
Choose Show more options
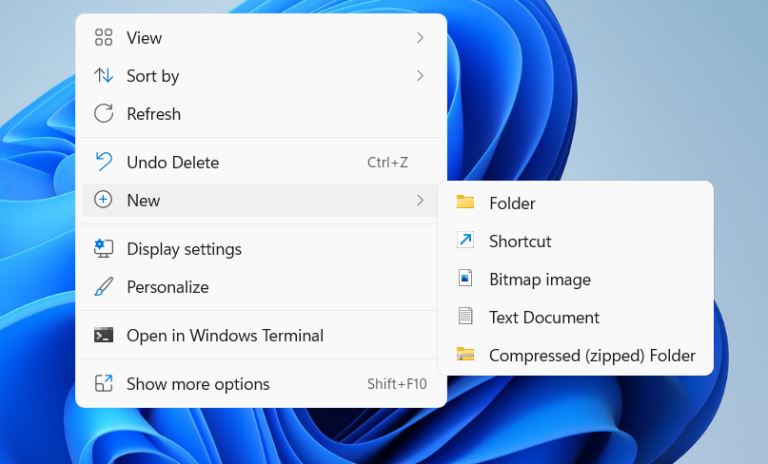coord(260,384)
